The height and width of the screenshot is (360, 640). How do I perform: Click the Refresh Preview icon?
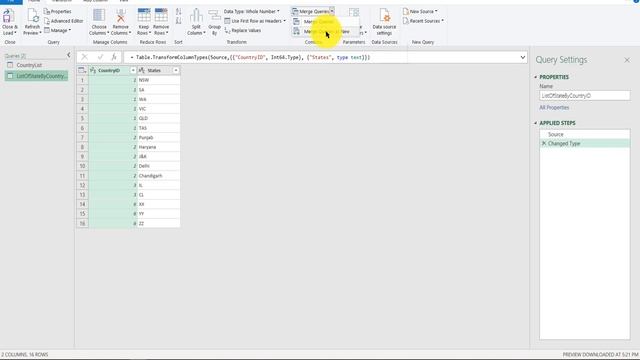[x=32, y=16]
